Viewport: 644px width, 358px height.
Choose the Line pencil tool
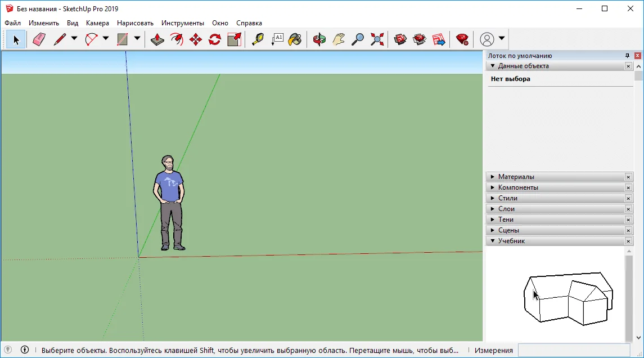click(x=60, y=39)
